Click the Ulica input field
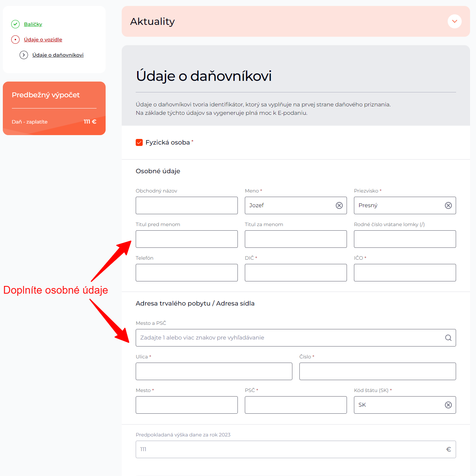476x476 pixels. [x=214, y=371]
